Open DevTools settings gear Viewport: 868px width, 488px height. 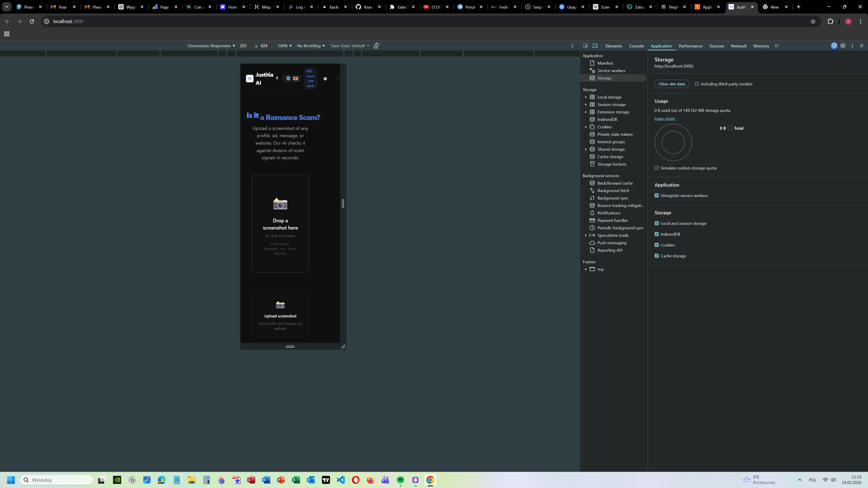pyautogui.click(x=843, y=46)
